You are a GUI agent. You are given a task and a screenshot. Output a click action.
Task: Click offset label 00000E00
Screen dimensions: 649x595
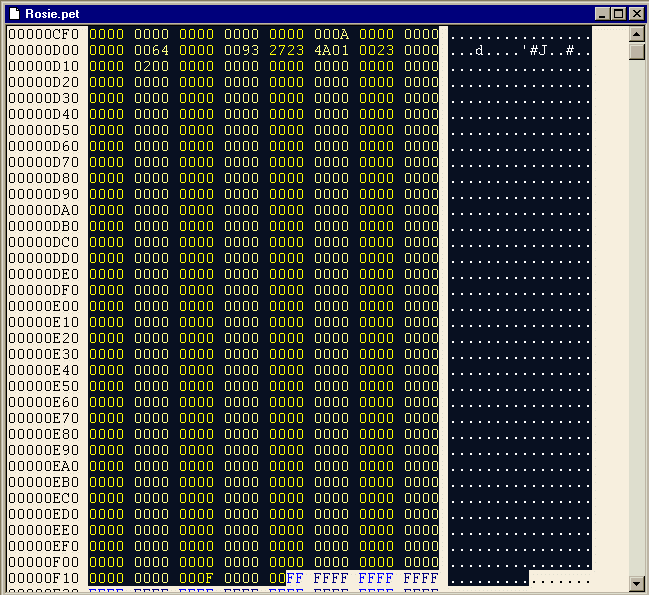(43, 306)
